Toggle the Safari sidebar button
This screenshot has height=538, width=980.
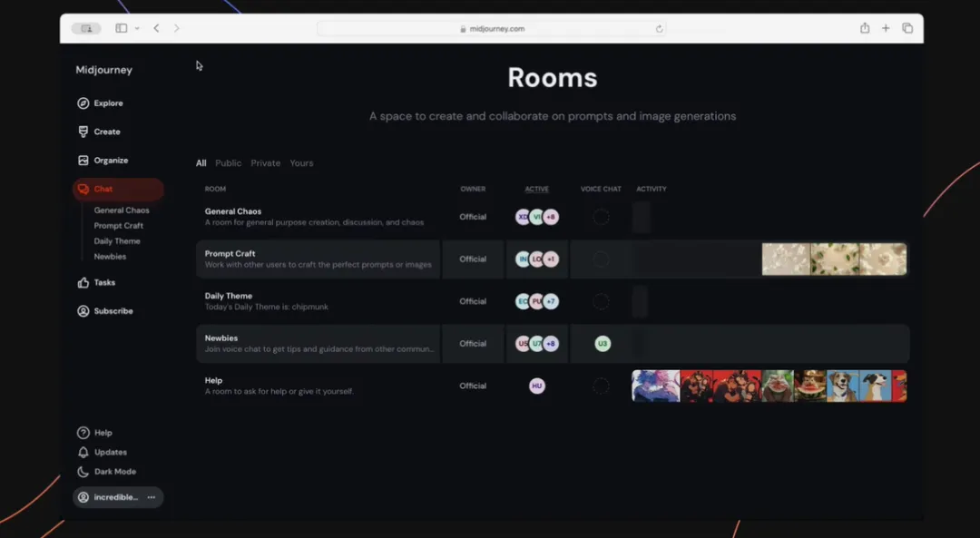coord(122,28)
